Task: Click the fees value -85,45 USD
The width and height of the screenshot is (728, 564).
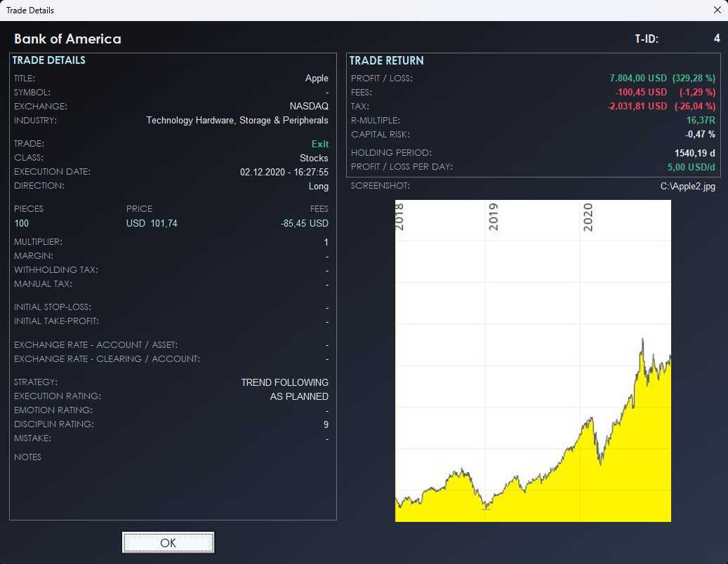Action: click(x=305, y=224)
